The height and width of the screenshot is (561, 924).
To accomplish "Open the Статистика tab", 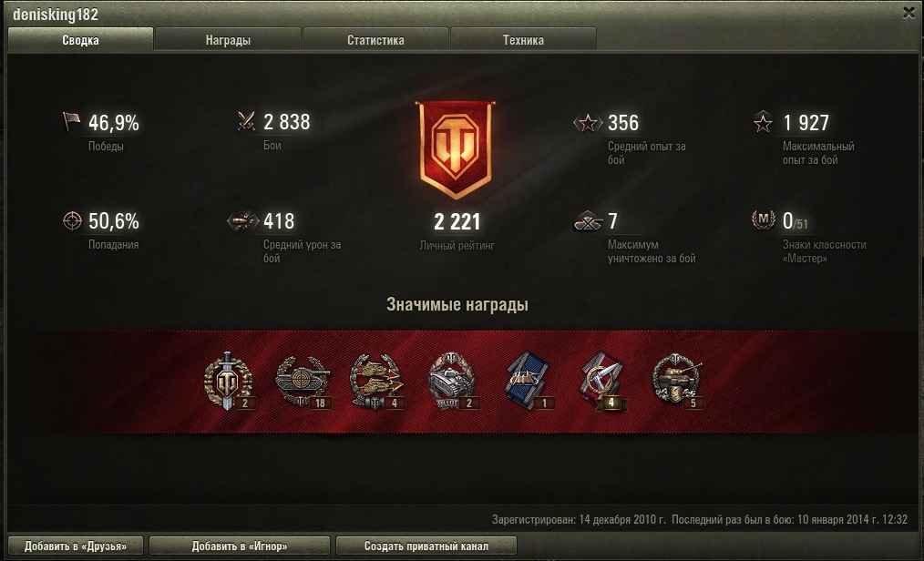I will click(375, 39).
